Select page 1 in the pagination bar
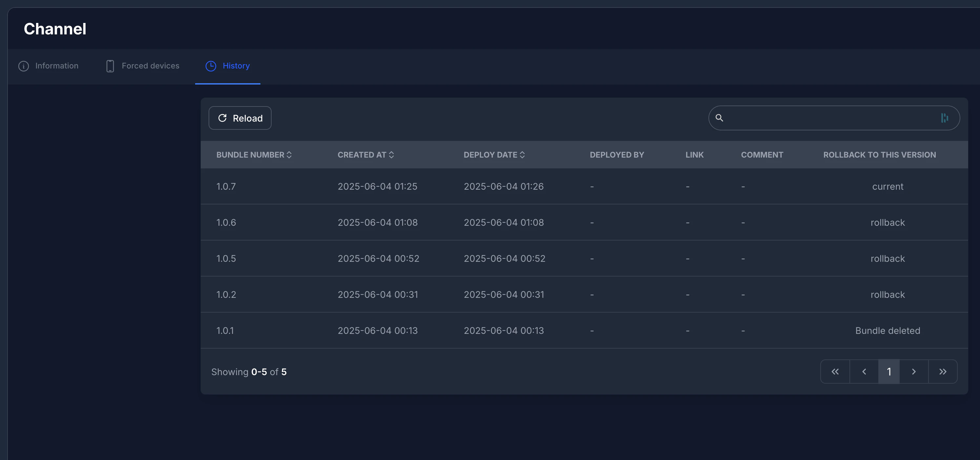 coord(889,372)
